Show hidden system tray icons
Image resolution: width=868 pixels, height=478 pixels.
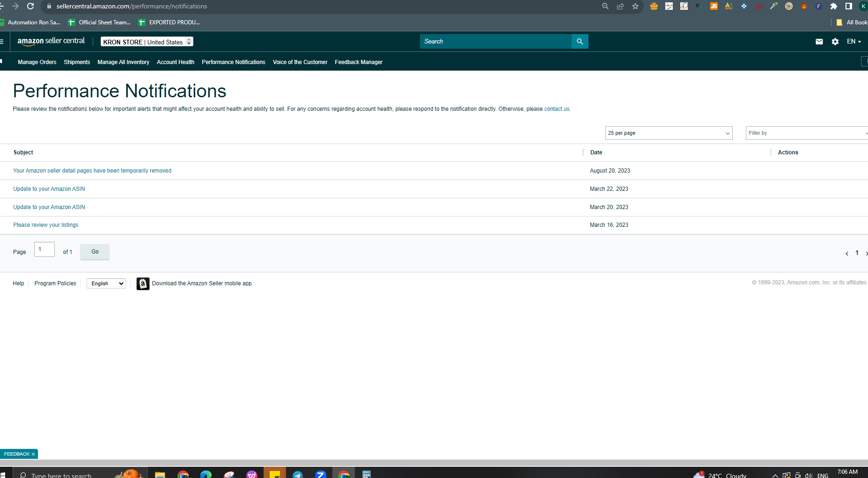pyautogui.click(x=775, y=476)
